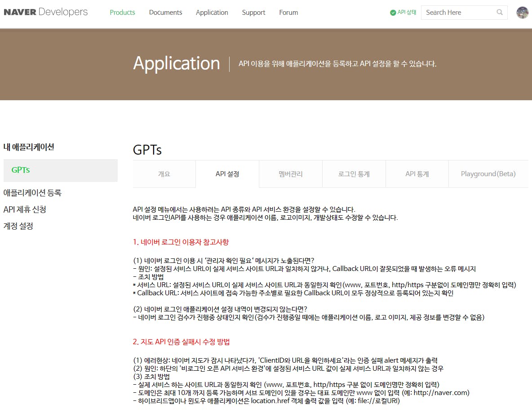This screenshot has height=413, width=532.
Task: Open 애플리케이션 등록 in the sidebar
Action: click(x=32, y=193)
